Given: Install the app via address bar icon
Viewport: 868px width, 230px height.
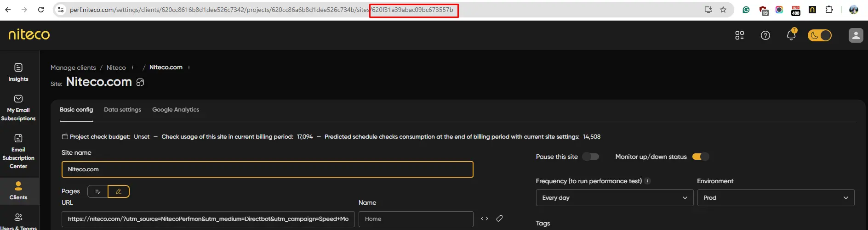Looking at the screenshot, I should [708, 10].
